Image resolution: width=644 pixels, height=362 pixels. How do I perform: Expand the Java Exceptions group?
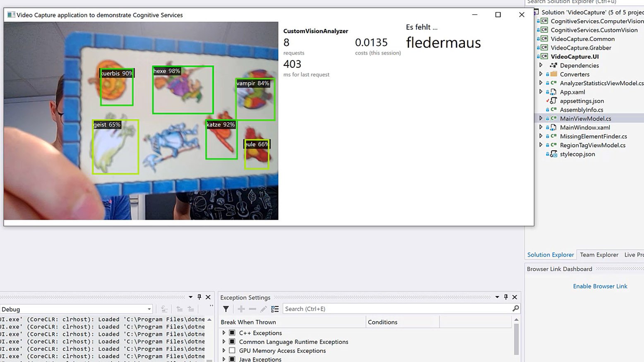point(224,359)
